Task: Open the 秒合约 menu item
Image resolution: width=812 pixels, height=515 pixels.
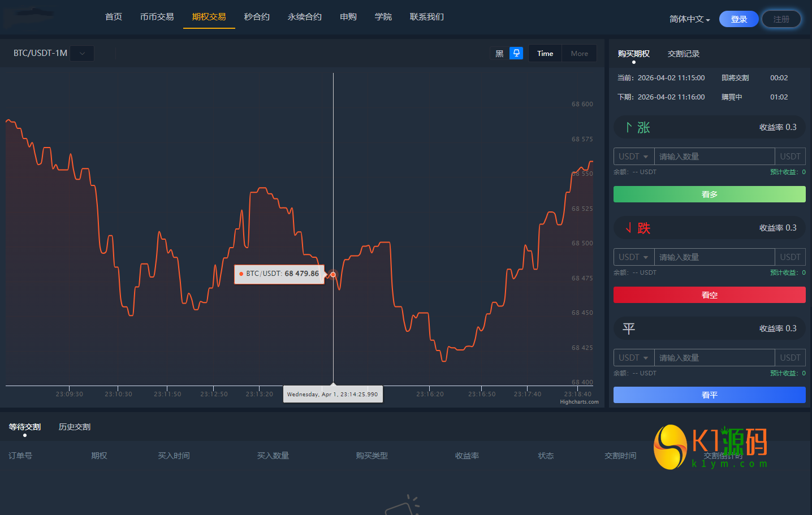Action: [x=257, y=16]
